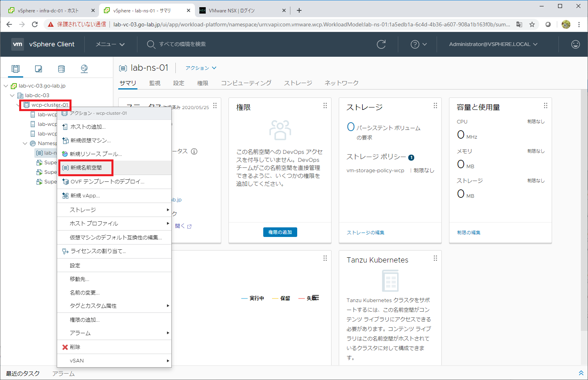This screenshot has height=380, width=588.
Task: Open the help question mark menu
Action: (x=419, y=44)
